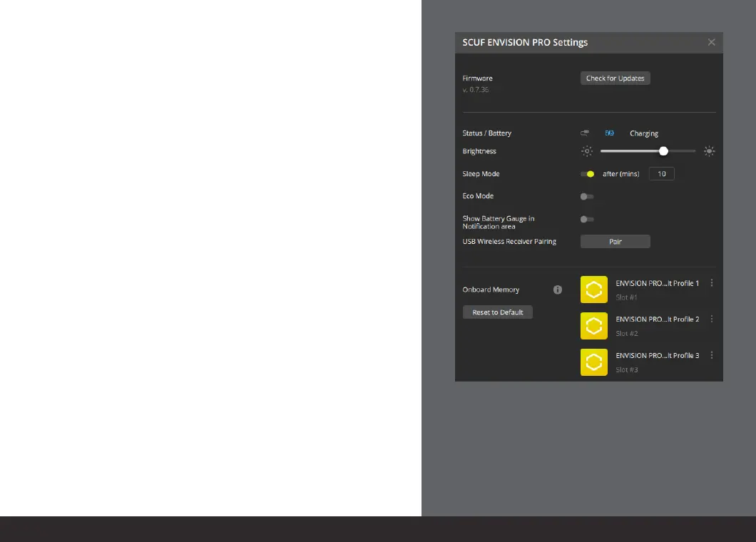Click the Pair button for USB receiver
Screen dimensions: 756x542
point(615,242)
